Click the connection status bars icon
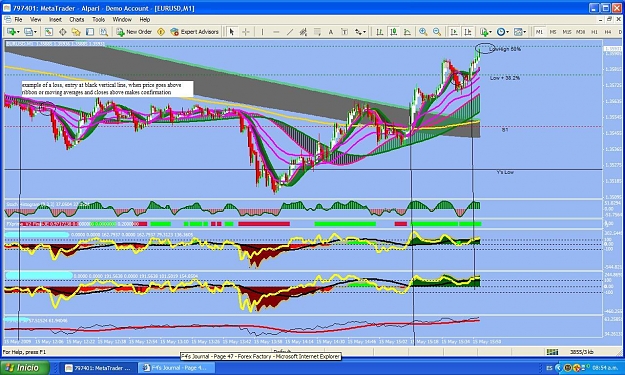 tap(552, 352)
